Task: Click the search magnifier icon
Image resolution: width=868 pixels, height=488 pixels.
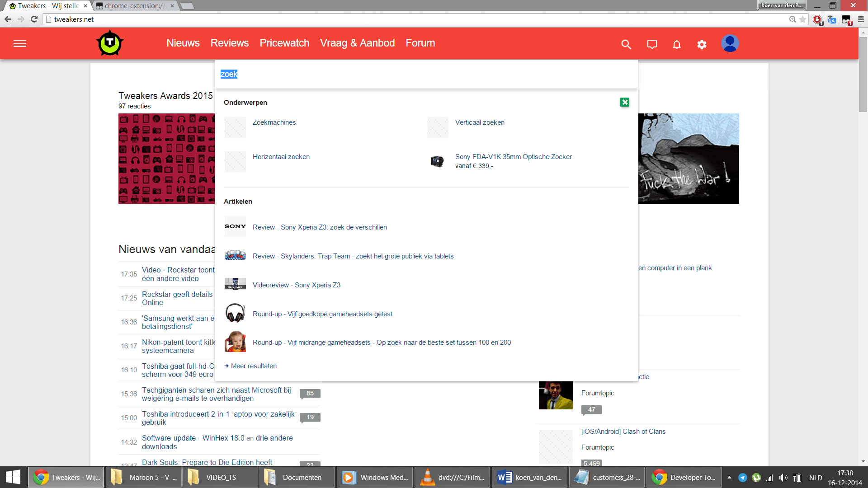Action: click(x=626, y=44)
